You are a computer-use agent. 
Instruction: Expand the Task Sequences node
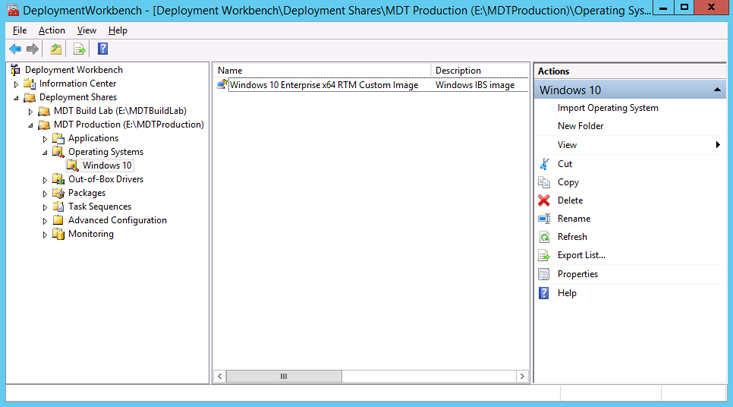45,207
